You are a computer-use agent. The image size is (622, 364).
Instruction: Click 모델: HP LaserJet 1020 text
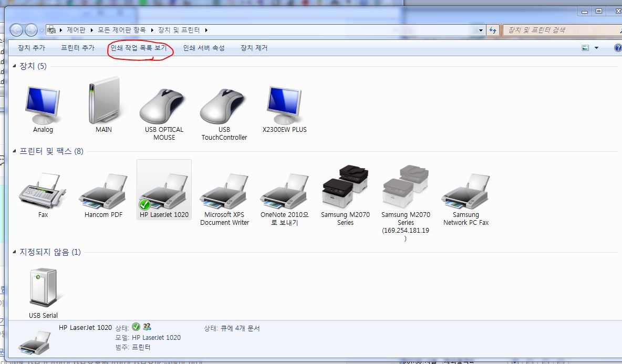(148, 338)
